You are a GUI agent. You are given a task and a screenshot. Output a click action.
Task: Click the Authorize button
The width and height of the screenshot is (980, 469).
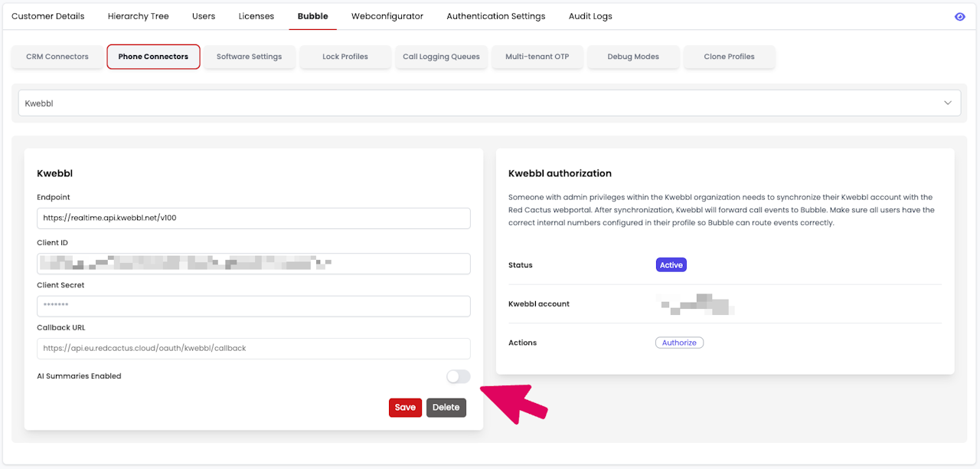679,343
